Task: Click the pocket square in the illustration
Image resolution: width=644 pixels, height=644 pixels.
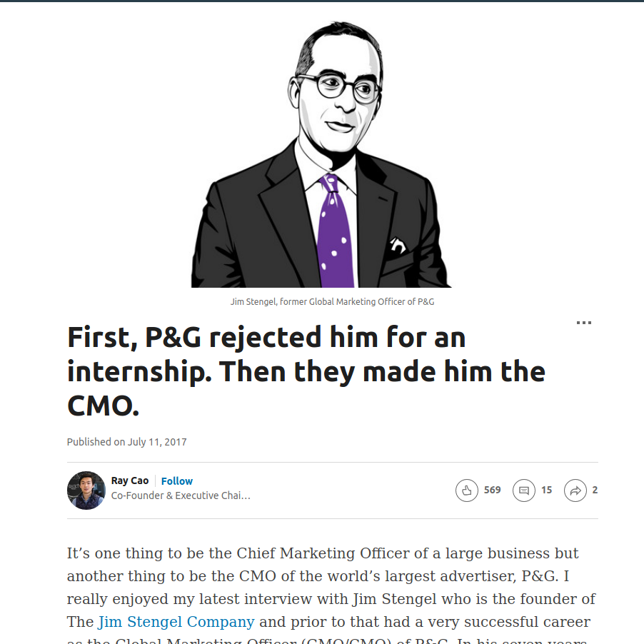Action: (x=398, y=245)
